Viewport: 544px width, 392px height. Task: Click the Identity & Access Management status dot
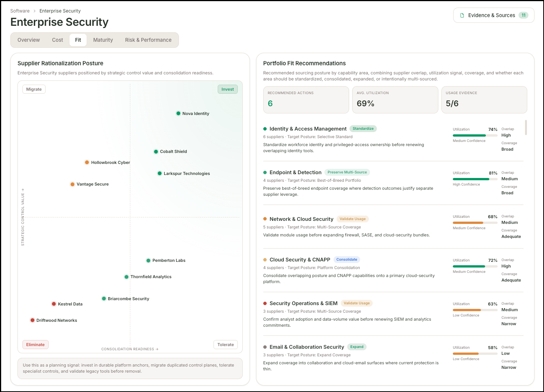pyautogui.click(x=265, y=129)
